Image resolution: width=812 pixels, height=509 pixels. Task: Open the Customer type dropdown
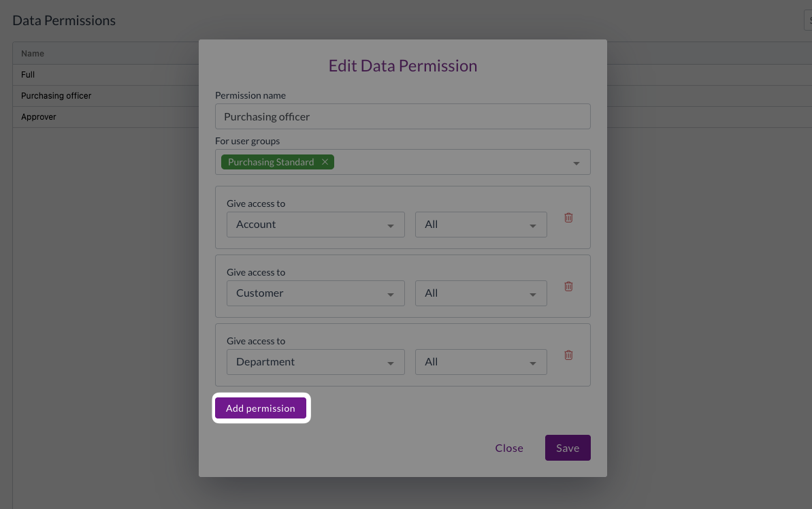coord(315,293)
